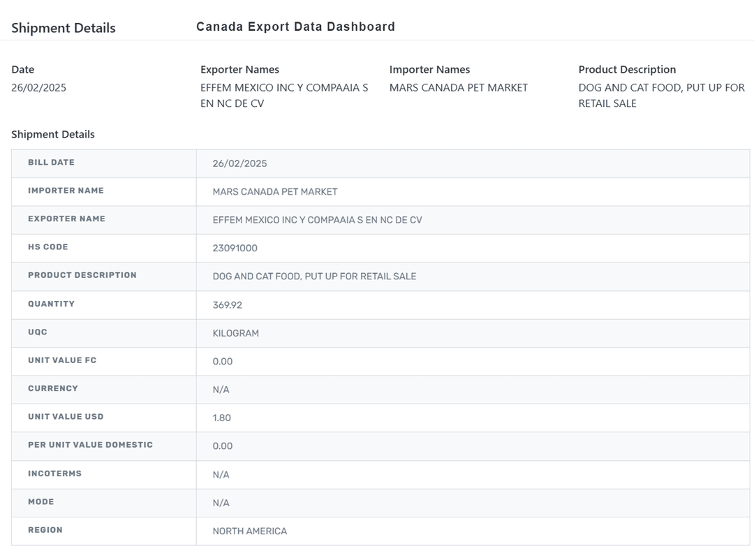
Task: Click the top Shipment Details heading
Action: (x=64, y=28)
